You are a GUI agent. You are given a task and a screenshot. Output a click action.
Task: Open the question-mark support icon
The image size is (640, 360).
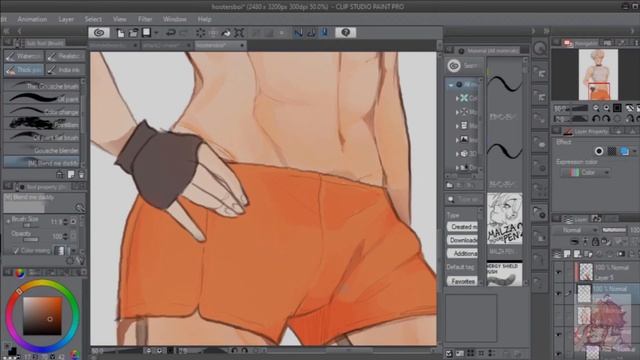[x=345, y=33]
